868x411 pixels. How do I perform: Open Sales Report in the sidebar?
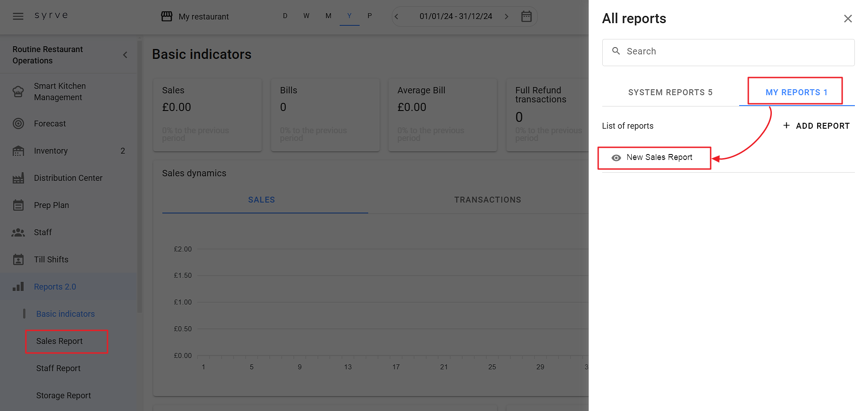(59, 341)
